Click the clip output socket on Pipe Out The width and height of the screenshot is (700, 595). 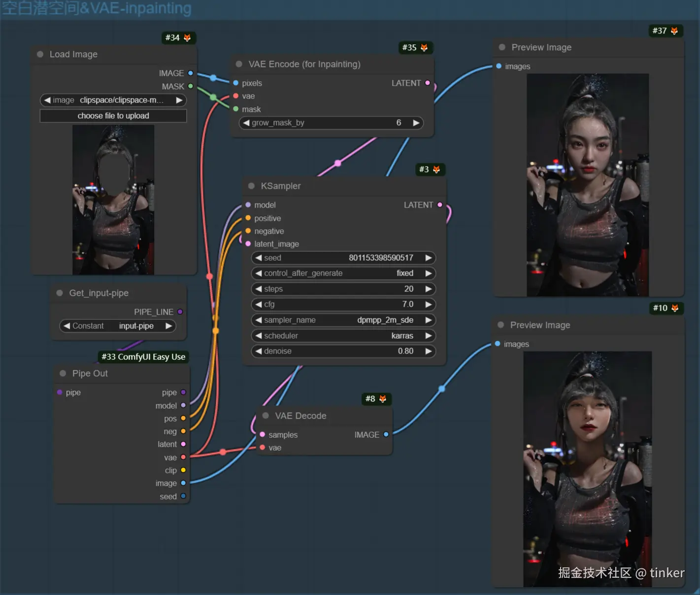[183, 470]
